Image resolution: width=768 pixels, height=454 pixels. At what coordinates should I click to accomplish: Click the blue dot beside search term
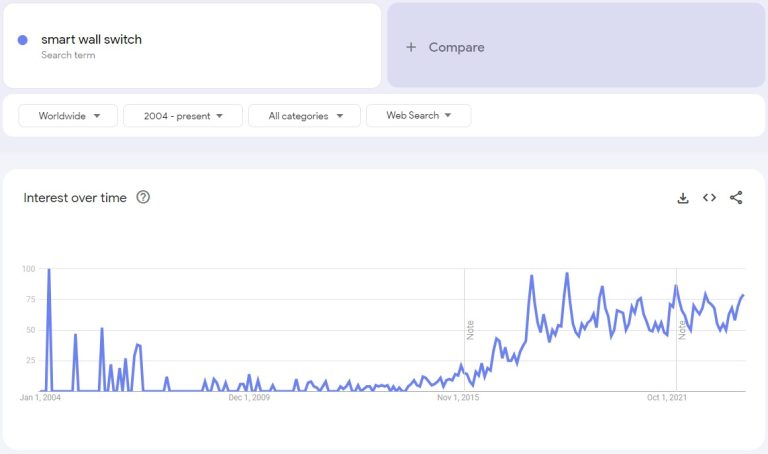(x=23, y=40)
